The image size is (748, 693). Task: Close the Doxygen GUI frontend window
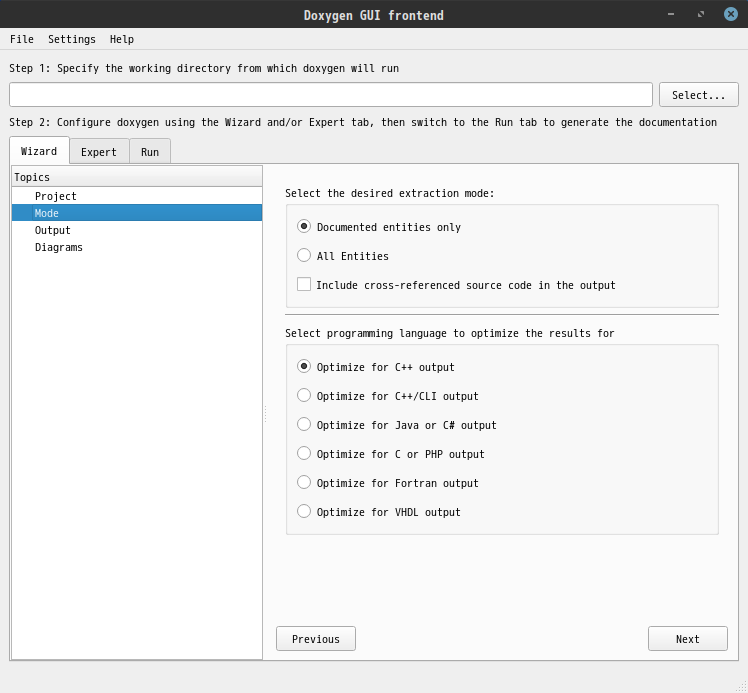(731, 14)
